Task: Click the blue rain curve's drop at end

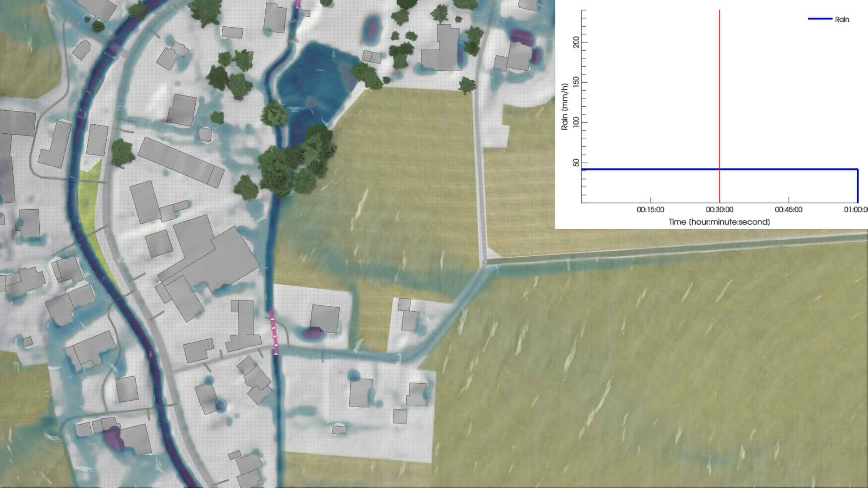Action: (x=857, y=186)
